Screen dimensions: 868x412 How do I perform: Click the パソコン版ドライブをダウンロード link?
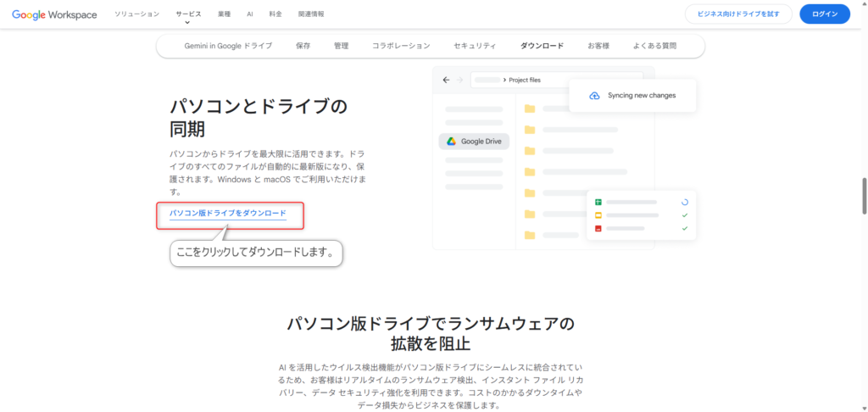pos(228,214)
